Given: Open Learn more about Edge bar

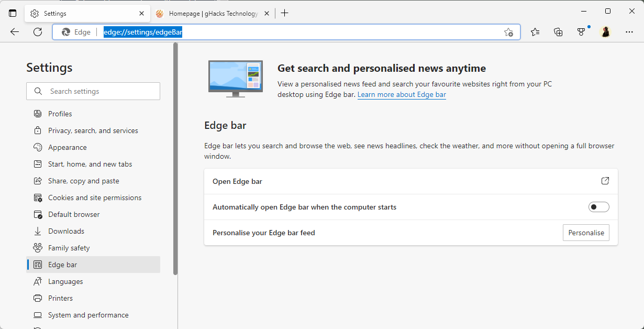Looking at the screenshot, I should [402, 94].
